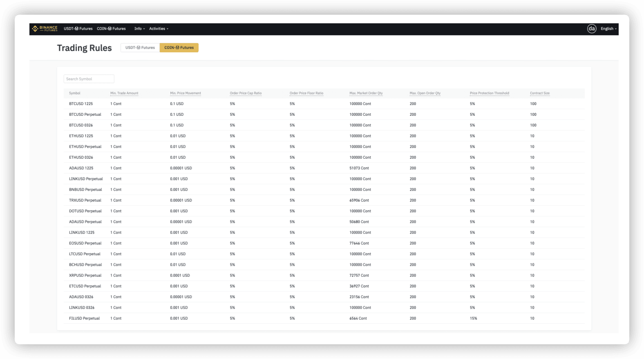The width and height of the screenshot is (644, 359).
Task: Click the Max. Market Order Qty header
Action: [x=366, y=93]
